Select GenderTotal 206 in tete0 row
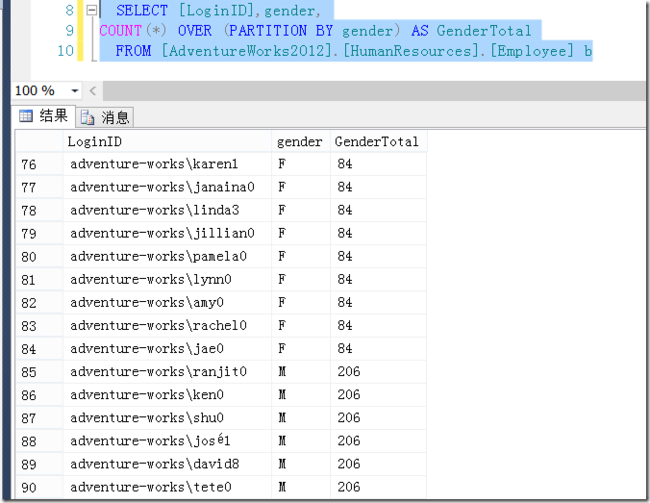650x503 pixels. [x=378, y=487]
